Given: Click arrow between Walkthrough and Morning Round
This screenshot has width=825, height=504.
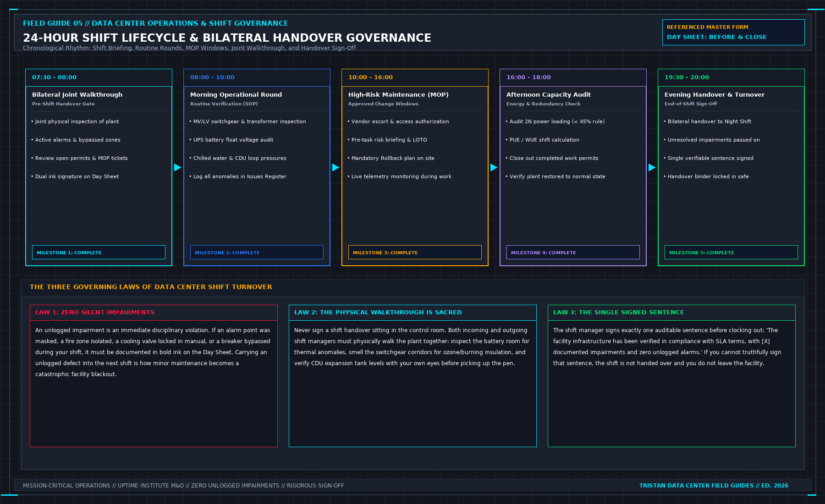Looking at the screenshot, I should tap(178, 168).
